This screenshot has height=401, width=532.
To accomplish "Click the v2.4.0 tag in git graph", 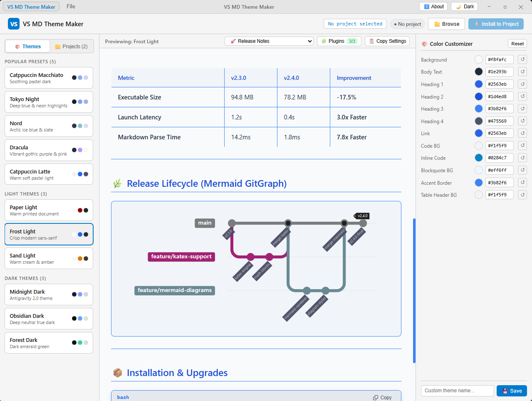I will point(361,216).
